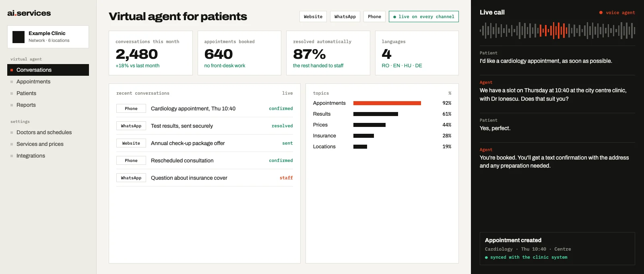Image resolution: width=644 pixels, height=274 pixels.
Task: Switch clinic via Example Clinic selector
Action: [x=48, y=37]
